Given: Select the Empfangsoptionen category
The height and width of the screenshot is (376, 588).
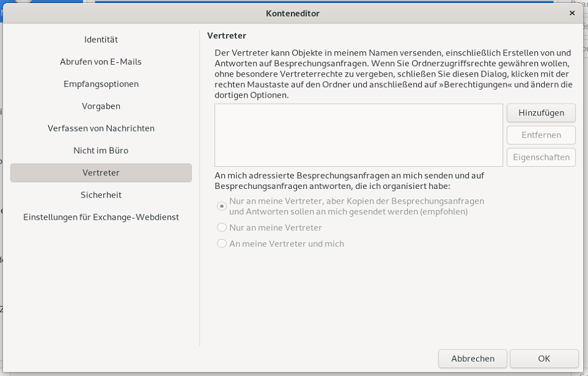Looking at the screenshot, I should point(101,84).
